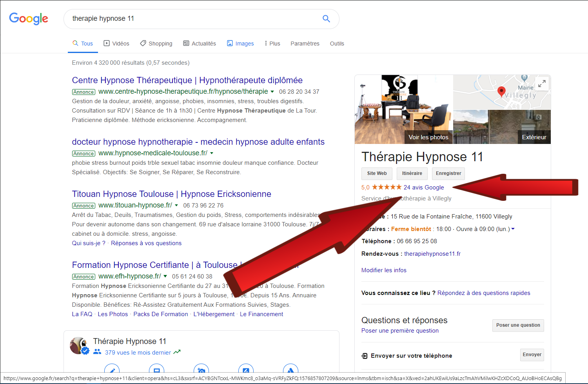Open the Actualités tab
The width and height of the screenshot is (588, 384).
click(200, 44)
